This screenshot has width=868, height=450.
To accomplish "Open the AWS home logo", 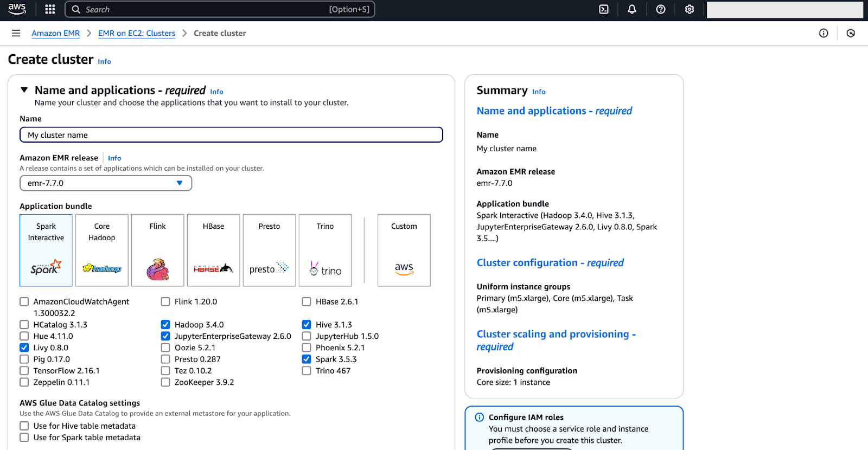I will pos(17,9).
